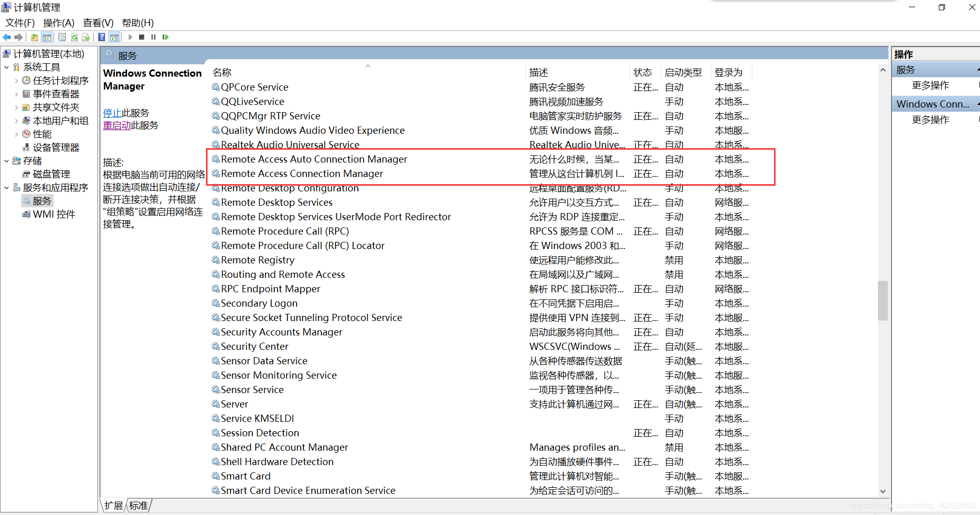Select Remote Access Connection Manager row
This screenshot has width=980, height=515.
point(480,173)
